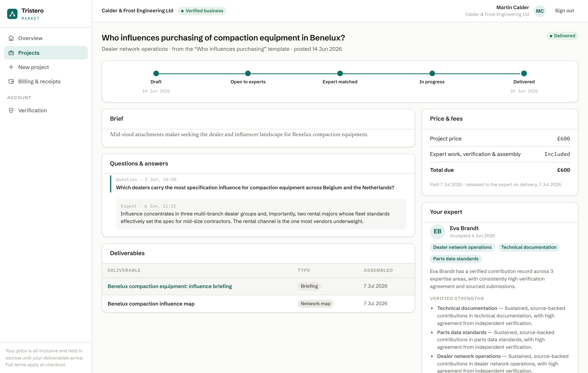The width and height of the screenshot is (588, 373).
Task: Click the ASSEMBLED column header
Action: tap(378, 270)
